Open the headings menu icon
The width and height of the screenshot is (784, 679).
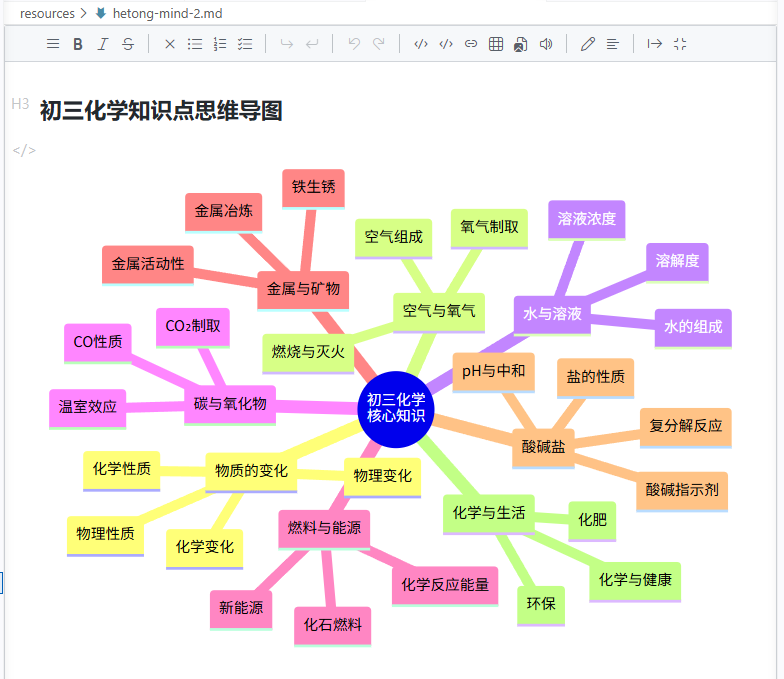pyautogui.click(x=52, y=44)
